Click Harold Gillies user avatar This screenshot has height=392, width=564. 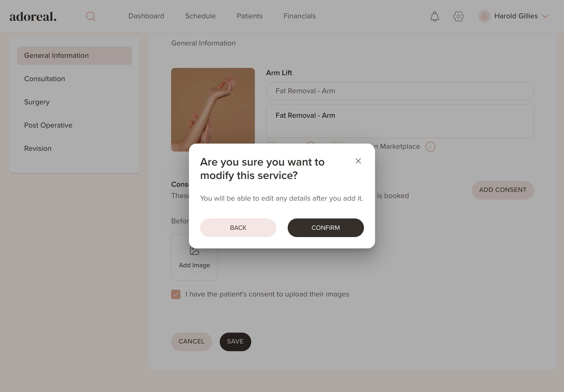click(484, 16)
